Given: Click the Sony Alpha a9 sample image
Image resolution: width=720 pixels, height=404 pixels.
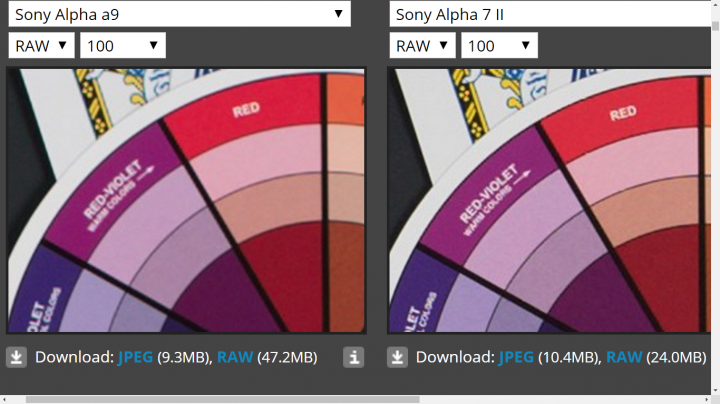Looking at the screenshot, I should click(186, 200).
